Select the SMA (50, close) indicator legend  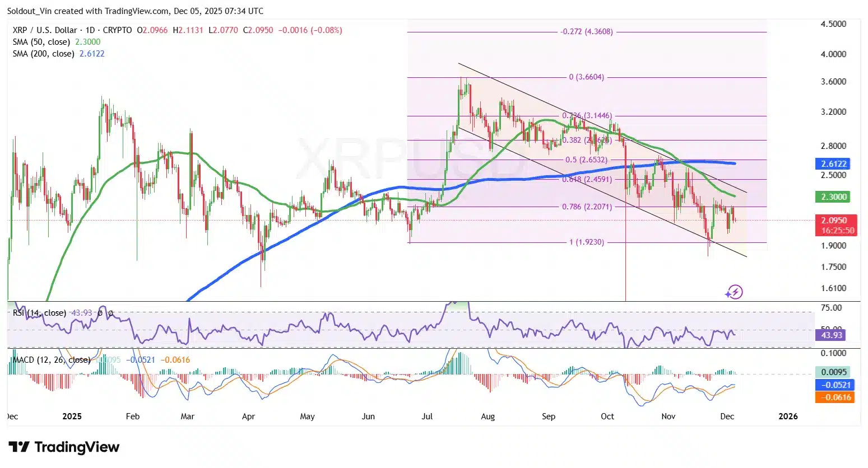pos(42,42)
